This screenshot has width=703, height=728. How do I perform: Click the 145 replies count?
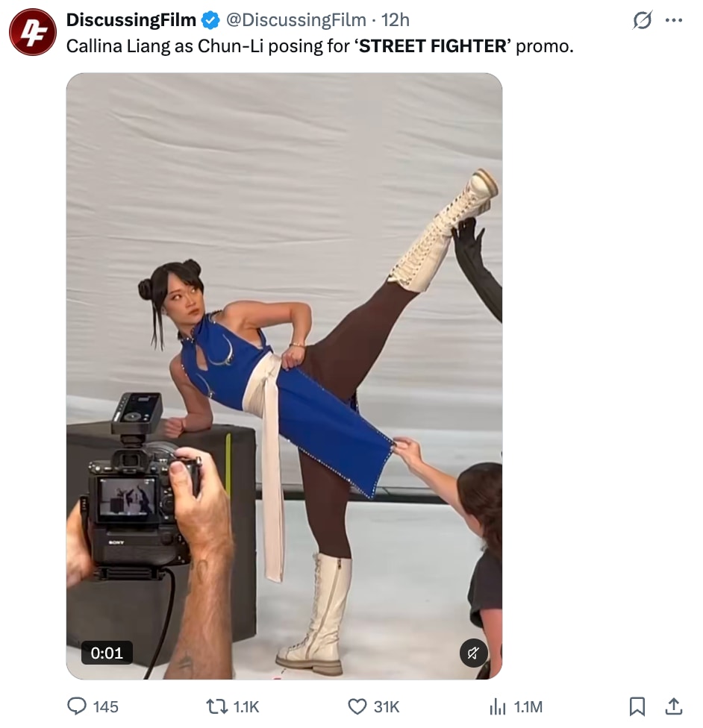point(105,706)
